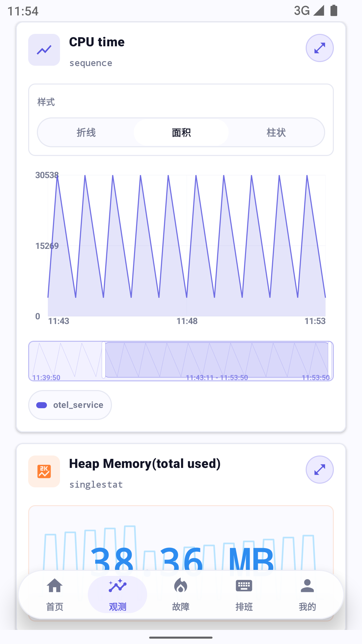Toggle the otel_service legend series
The image size is (362, 644).
pos(70,405)
